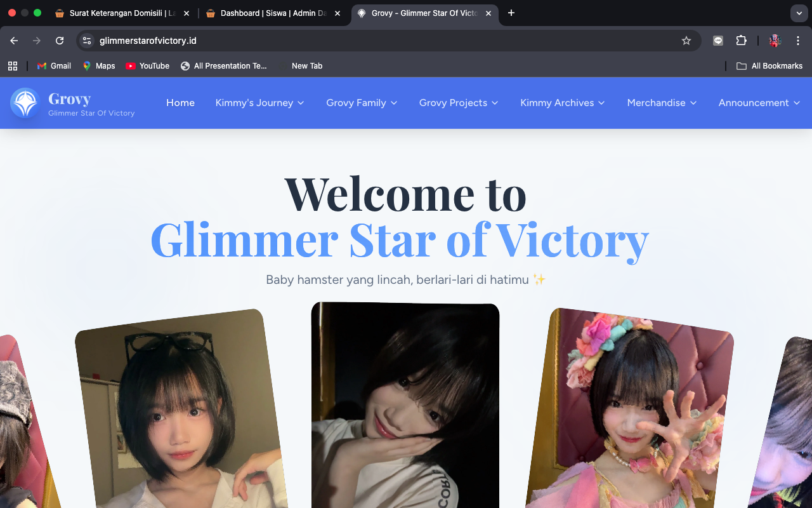Open the All Bookmarks folder
Screen dimensions: 812x508
click(x=769, y=66)
